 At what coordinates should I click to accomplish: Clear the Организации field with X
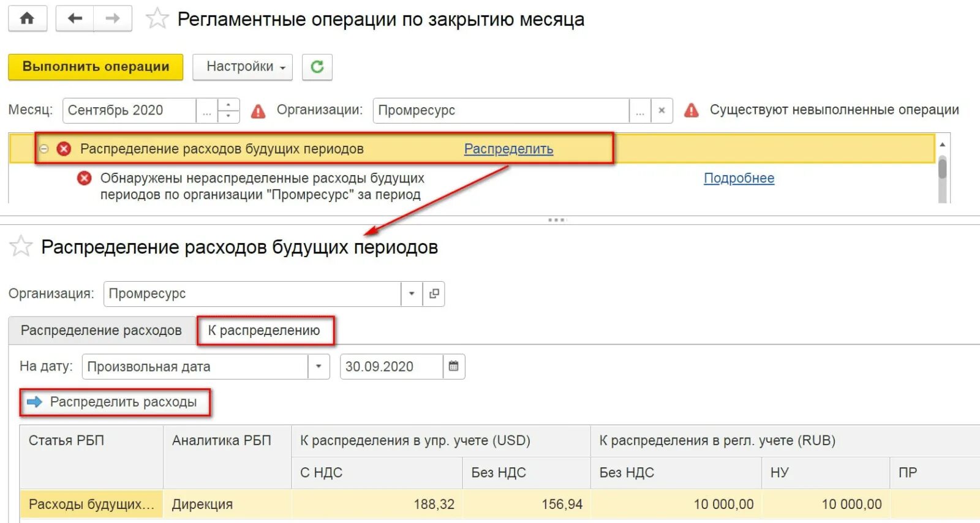pyautogui.click(x=661, y=111)
